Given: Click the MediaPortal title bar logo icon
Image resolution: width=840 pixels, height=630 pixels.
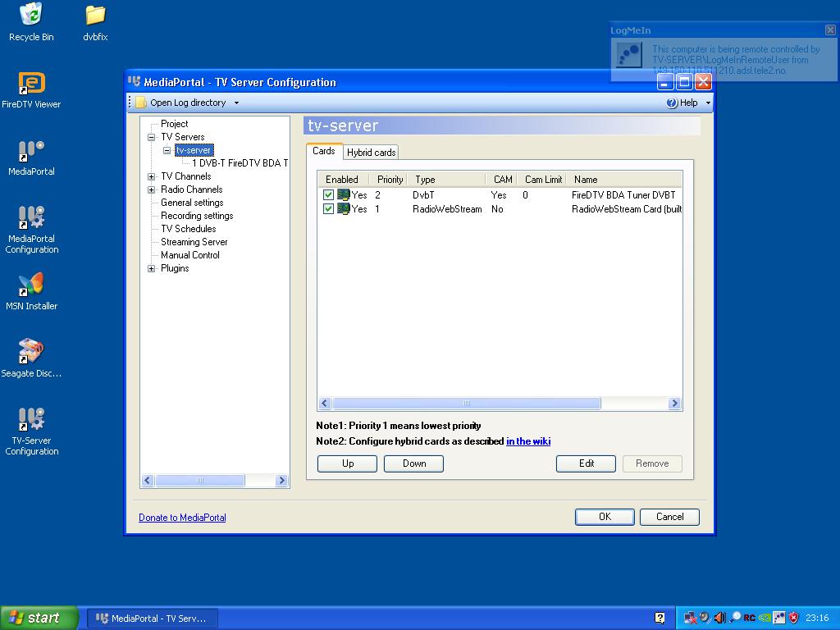Looking at the screenshot, I should pos(134,81).
